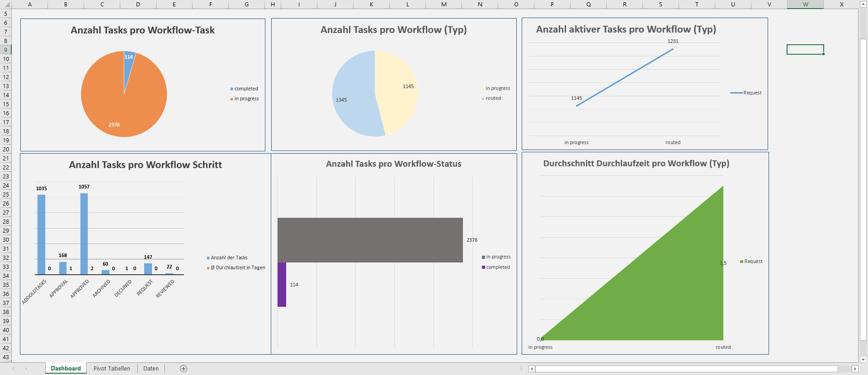Click the previous sheet navigation arrow
The width and height of the screenshot is (868, 375).
click(x=14, y=369)
